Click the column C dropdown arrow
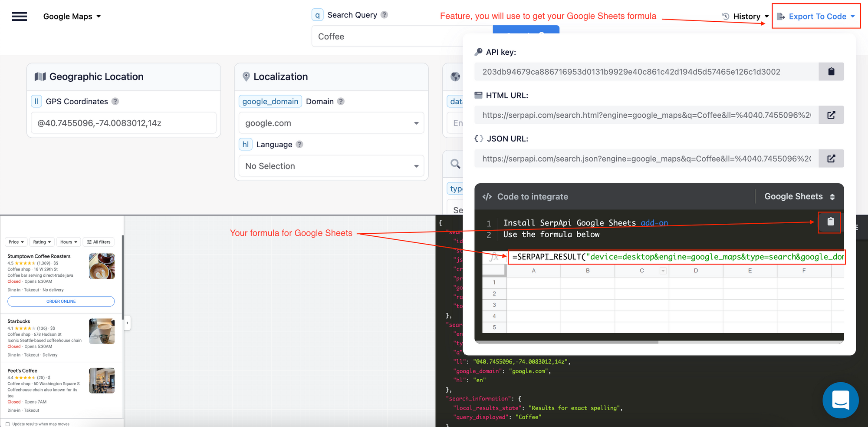The height and width of the screenshot is (427, 868). tap(663, 271)
